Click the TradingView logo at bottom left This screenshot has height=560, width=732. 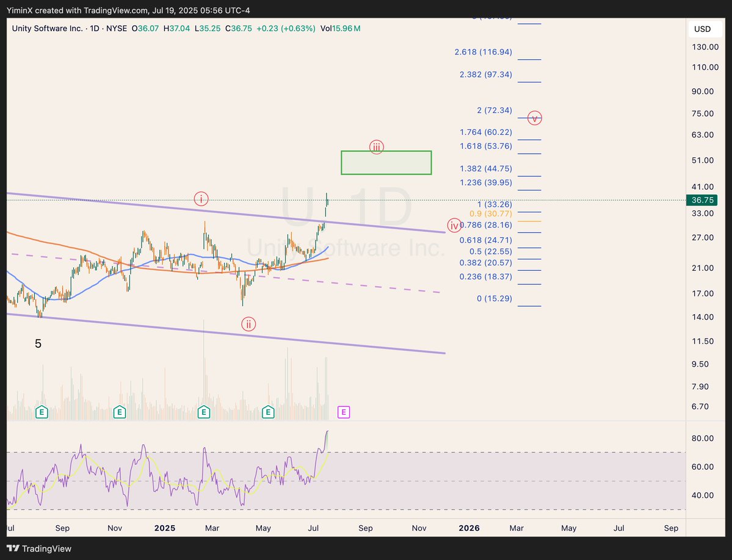click(39, 548)
